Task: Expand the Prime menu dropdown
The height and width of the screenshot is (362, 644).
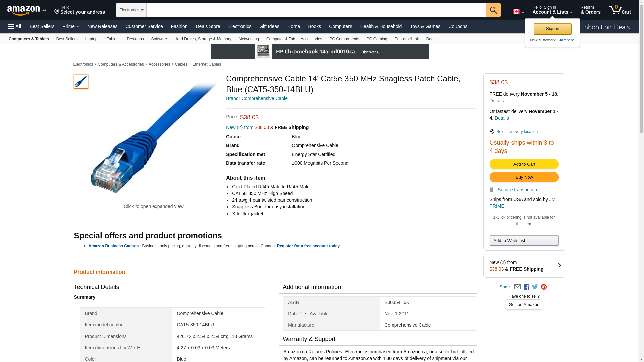Action: 71,26
